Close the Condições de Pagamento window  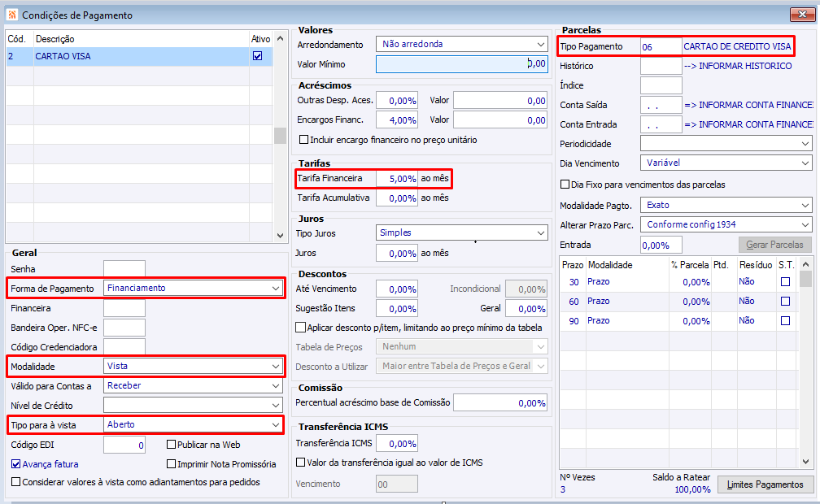point(805,15)
